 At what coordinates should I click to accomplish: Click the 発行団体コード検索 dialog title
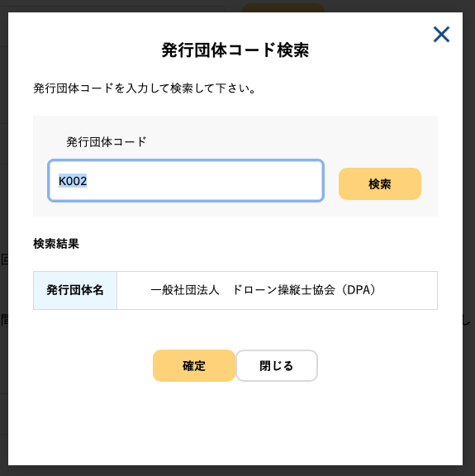[x=235, y=50]
